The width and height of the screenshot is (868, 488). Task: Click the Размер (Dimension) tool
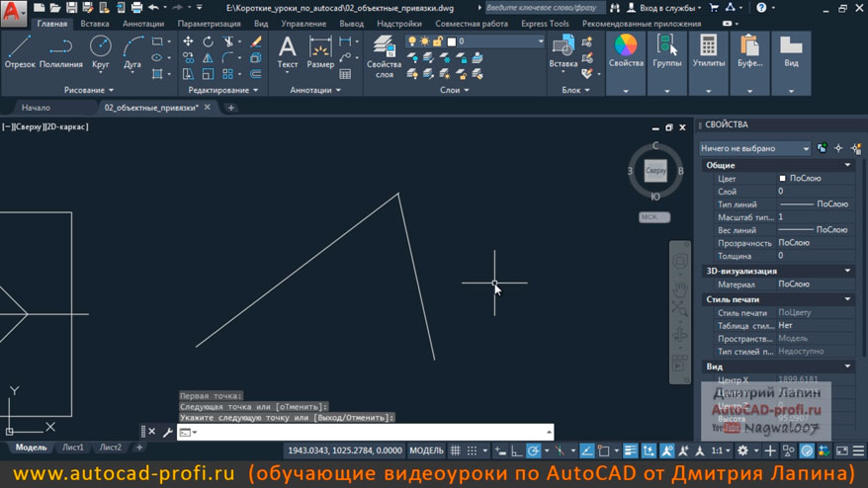tap(320, 51)
